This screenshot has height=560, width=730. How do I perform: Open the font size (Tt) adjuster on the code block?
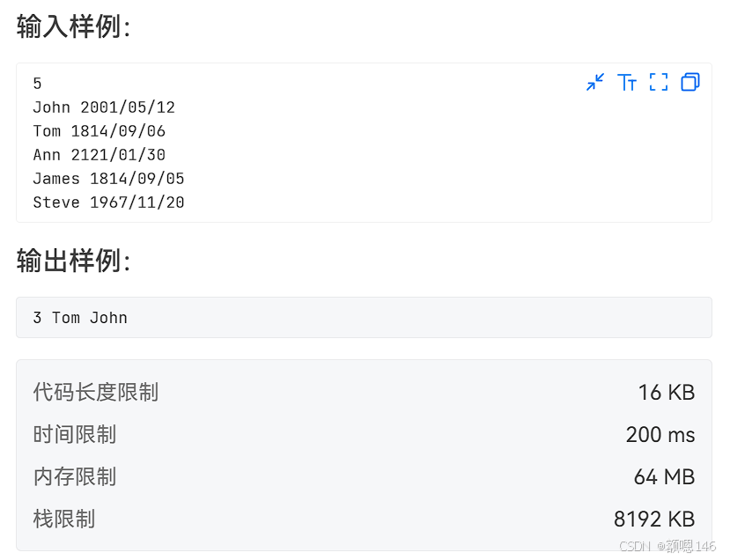(627, 82)
